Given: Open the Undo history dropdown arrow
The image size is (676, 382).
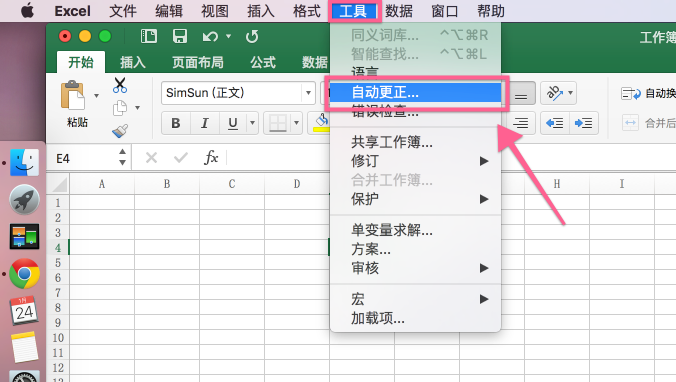Looking at the screenshot, I should pyautogui.click(x=228, y=37).
